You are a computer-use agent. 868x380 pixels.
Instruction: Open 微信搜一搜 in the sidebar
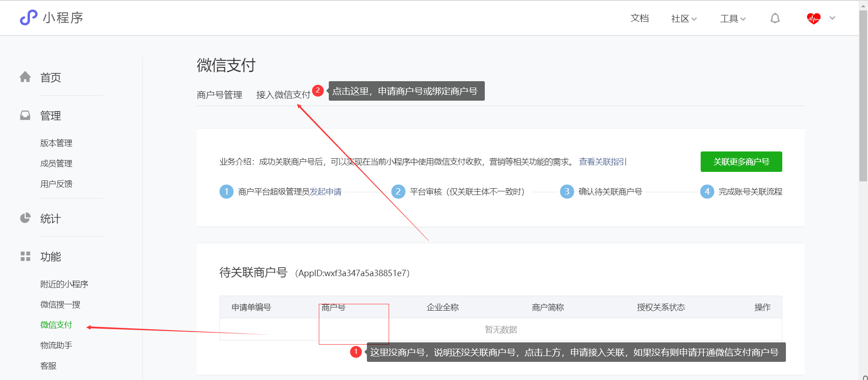click(60, 304)
